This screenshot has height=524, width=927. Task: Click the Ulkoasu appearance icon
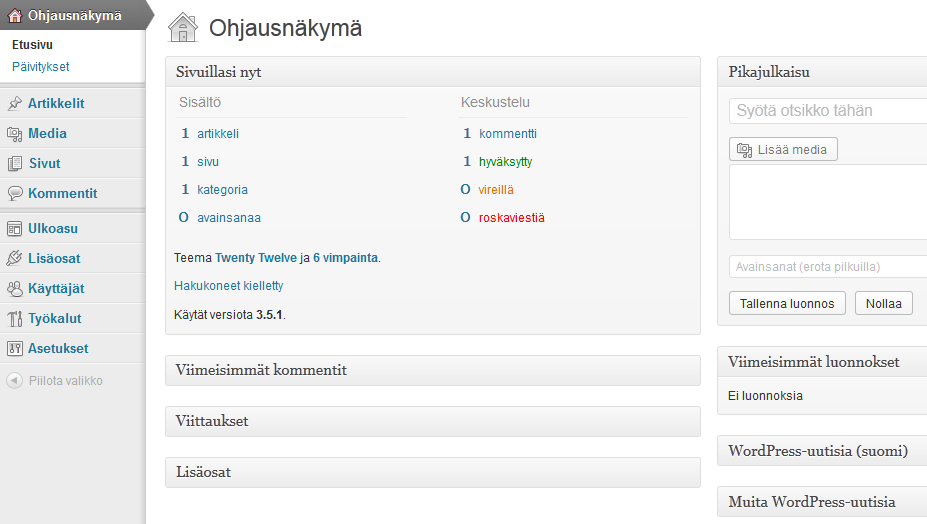(x=15, y=228)
